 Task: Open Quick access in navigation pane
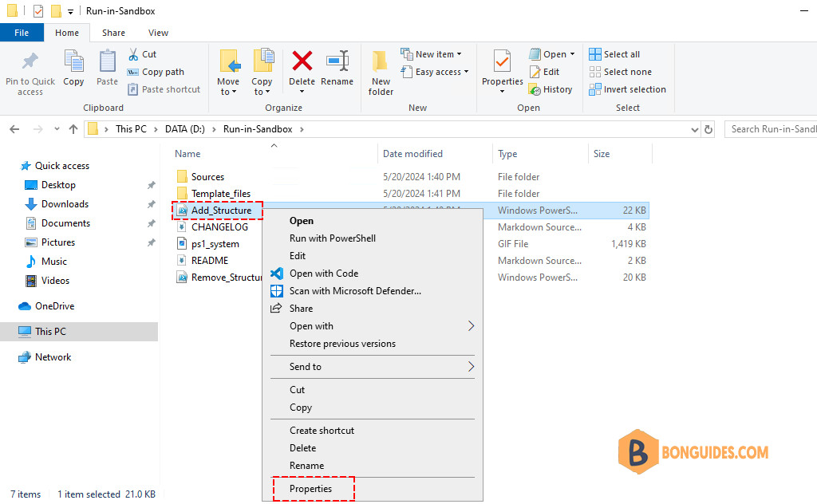click(62, 166)
